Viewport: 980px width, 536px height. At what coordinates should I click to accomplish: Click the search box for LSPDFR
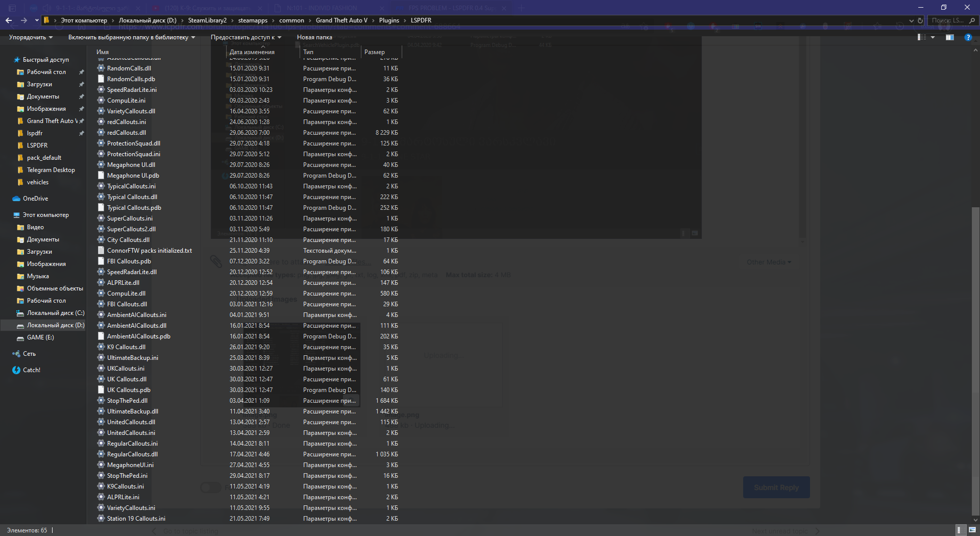click(x=948, y=20)
